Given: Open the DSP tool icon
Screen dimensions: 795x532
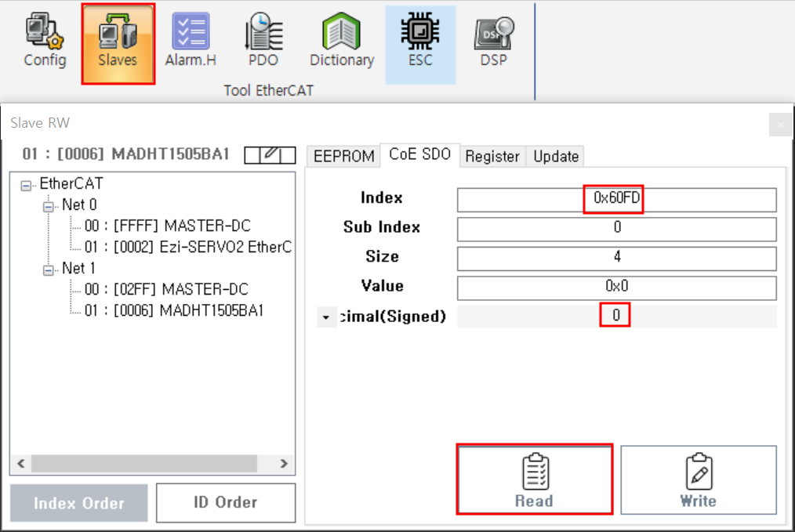Looking at the screenshot, I should tap(493, 43).
